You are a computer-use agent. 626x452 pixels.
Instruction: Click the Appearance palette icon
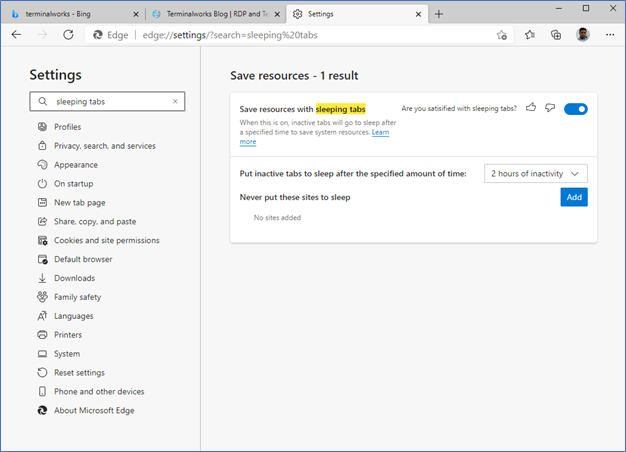(42, 165)
